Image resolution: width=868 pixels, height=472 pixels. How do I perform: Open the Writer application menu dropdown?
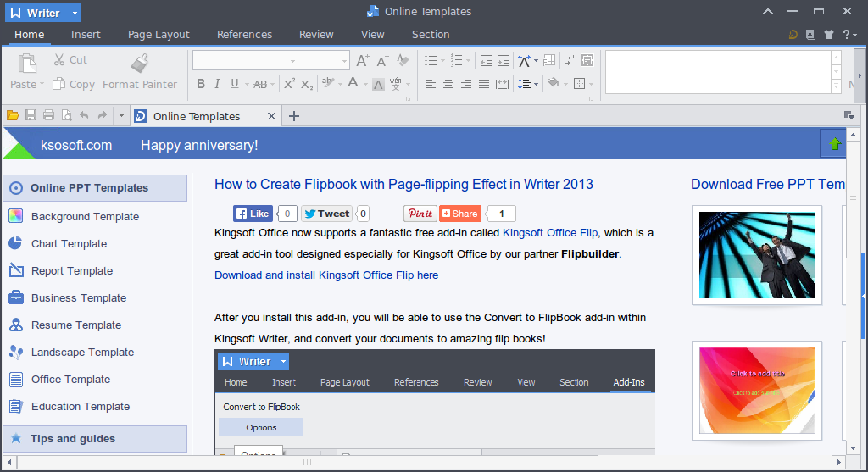tap(75, 13)
